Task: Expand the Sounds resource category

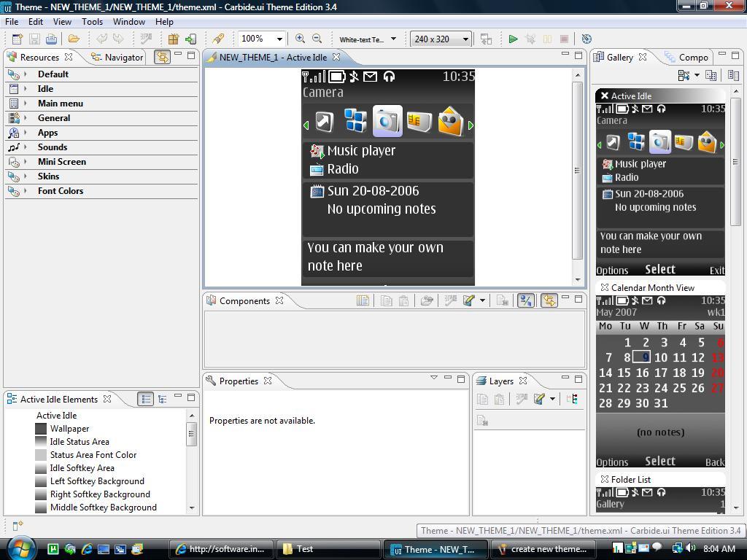Action: click(61, 147)
